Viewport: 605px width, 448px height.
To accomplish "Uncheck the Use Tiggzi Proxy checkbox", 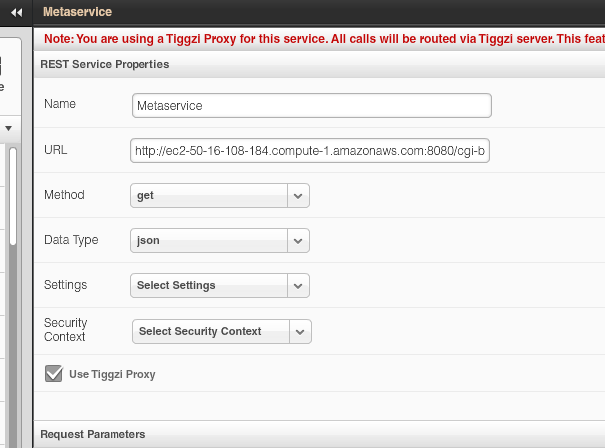I will [54, 374].
